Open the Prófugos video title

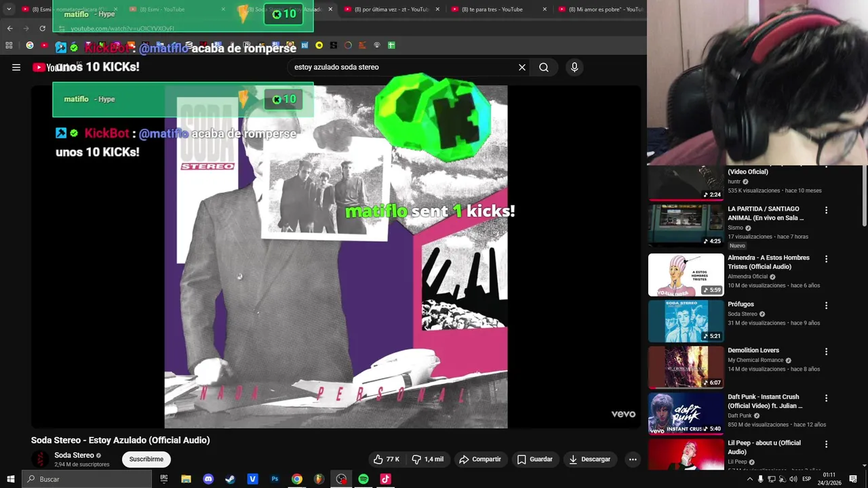click(741, 304)
